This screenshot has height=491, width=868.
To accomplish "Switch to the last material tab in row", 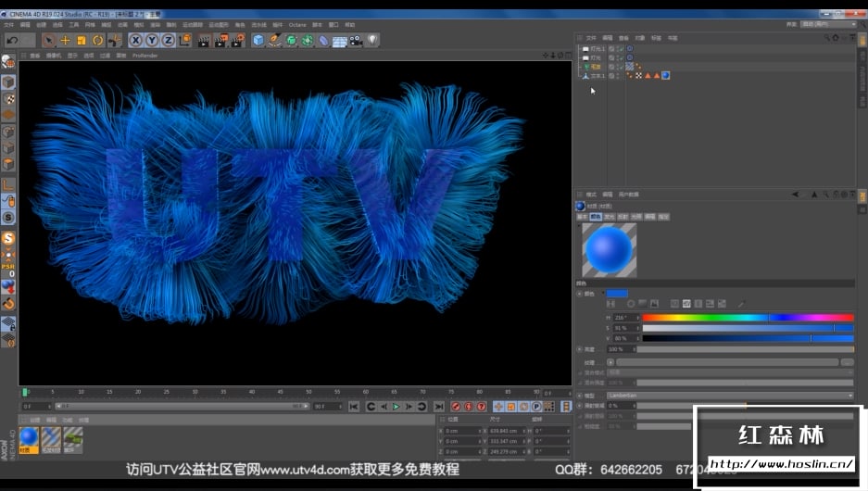I will click(663, 217).
